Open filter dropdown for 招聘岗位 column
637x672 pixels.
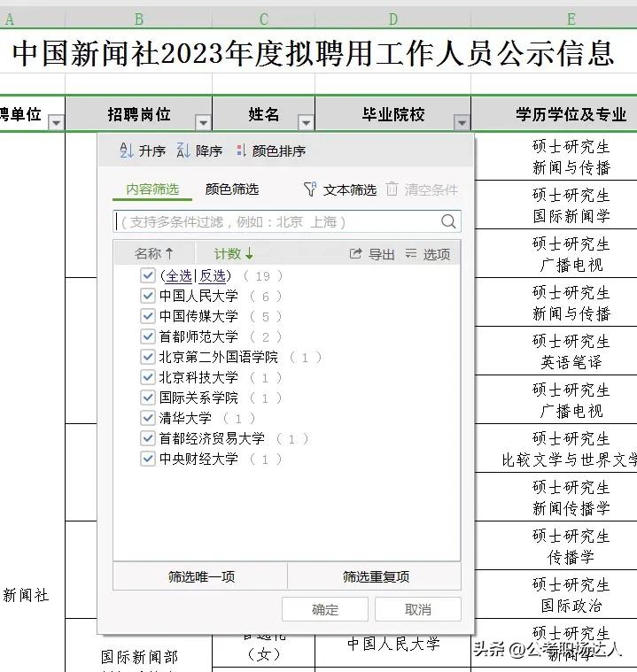point(203,122)
